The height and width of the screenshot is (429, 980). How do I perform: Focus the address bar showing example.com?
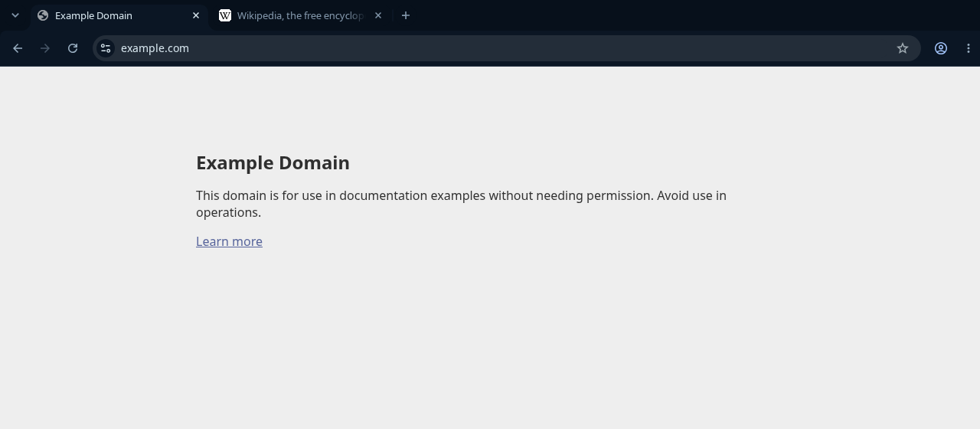pos(506,48)
